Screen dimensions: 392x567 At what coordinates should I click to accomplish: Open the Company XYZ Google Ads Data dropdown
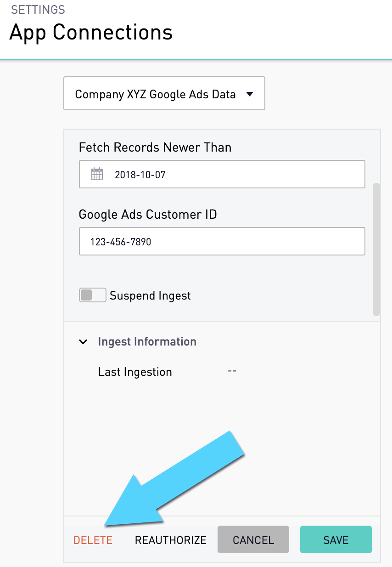click(x=164, y=93)
